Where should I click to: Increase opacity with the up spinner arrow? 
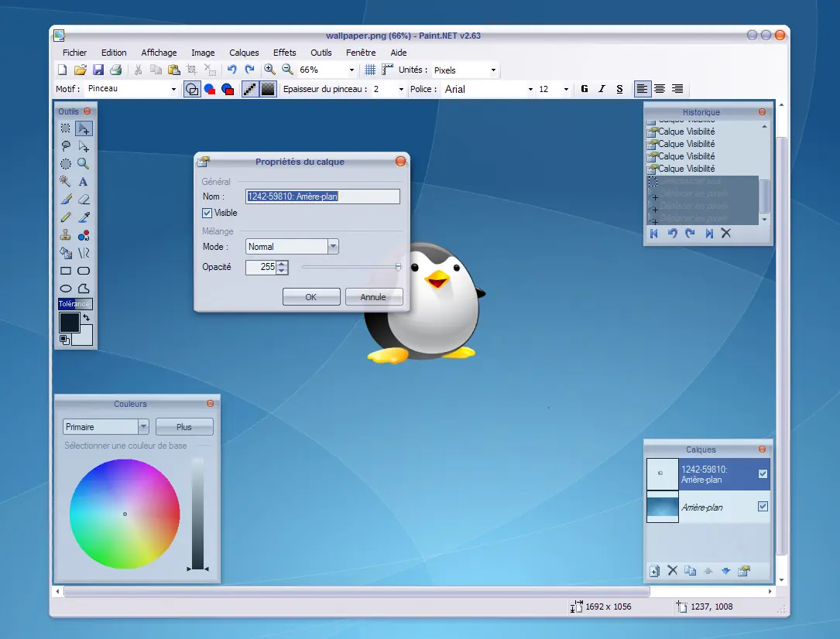tap(282, 263)
